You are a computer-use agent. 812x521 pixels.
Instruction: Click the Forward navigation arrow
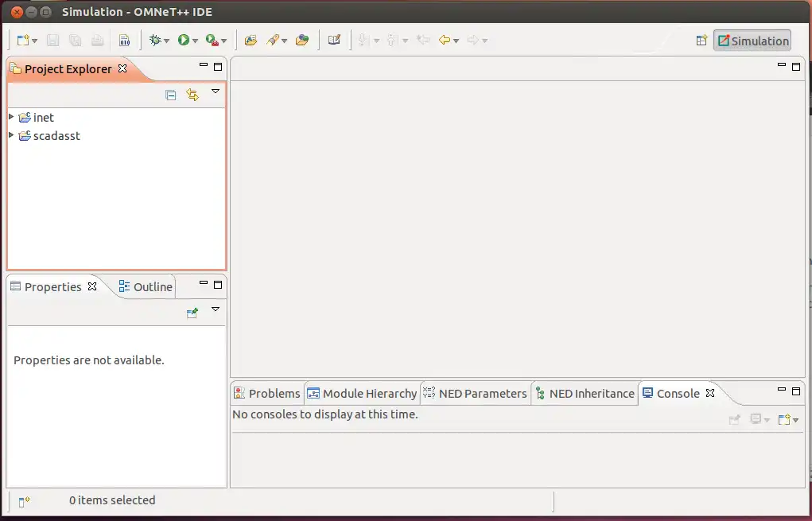(472, 40)
